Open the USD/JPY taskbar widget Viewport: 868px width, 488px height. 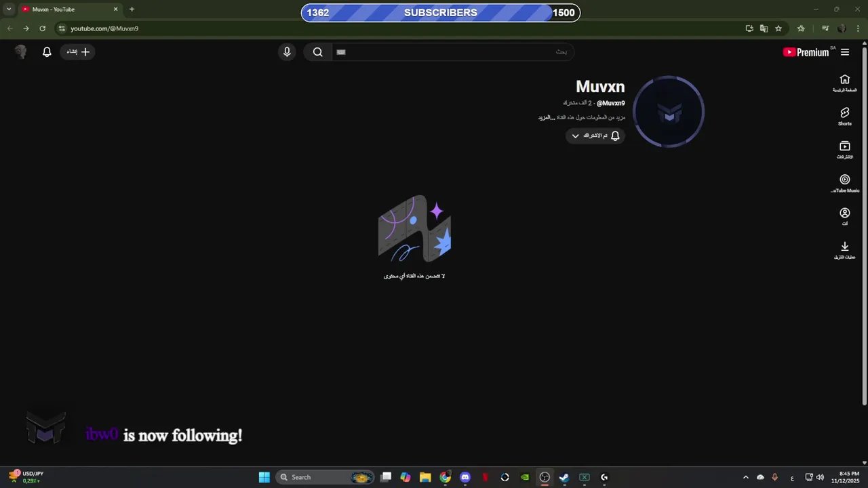point(26,477)
